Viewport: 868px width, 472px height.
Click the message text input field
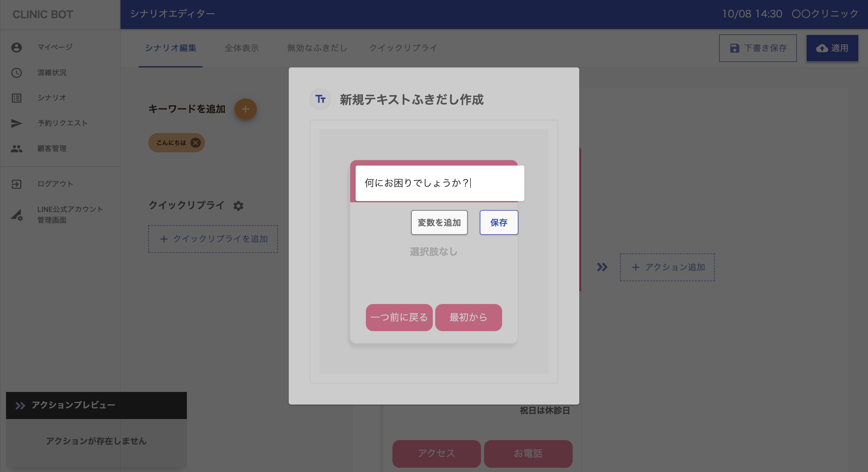coord(439,183)
